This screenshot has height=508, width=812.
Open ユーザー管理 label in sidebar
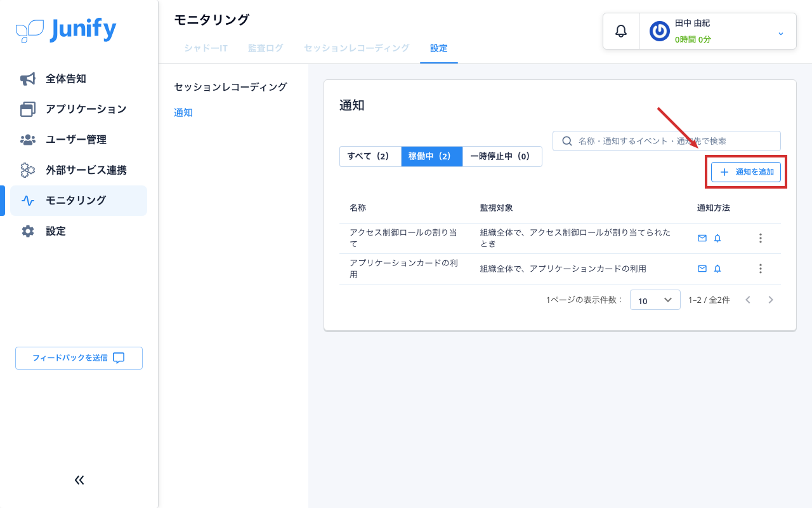76,140
